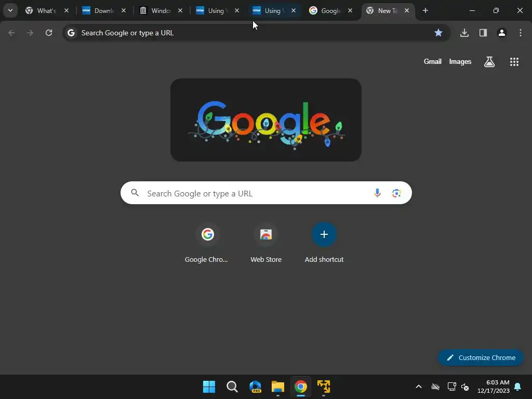This screenshot has width=532, height=399.
Task: Switch to the fifth tab, titled Using
Action: click(x=274, y=11)
